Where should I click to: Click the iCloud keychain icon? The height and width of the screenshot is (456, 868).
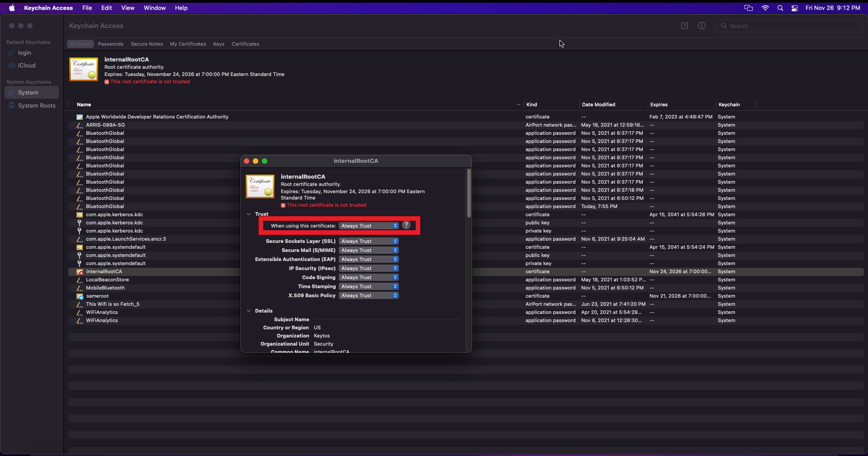point(12,66)
